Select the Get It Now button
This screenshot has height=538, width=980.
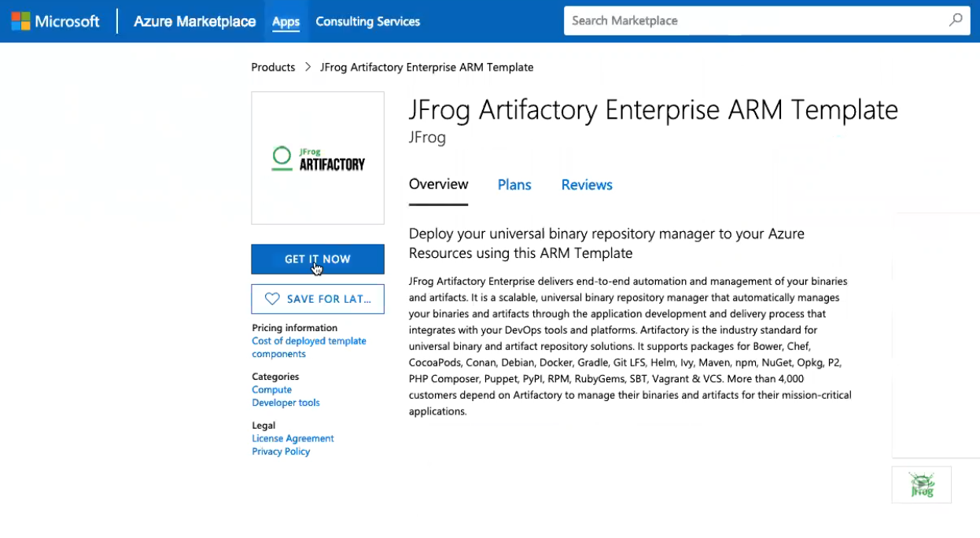click(x=317, y=259)
